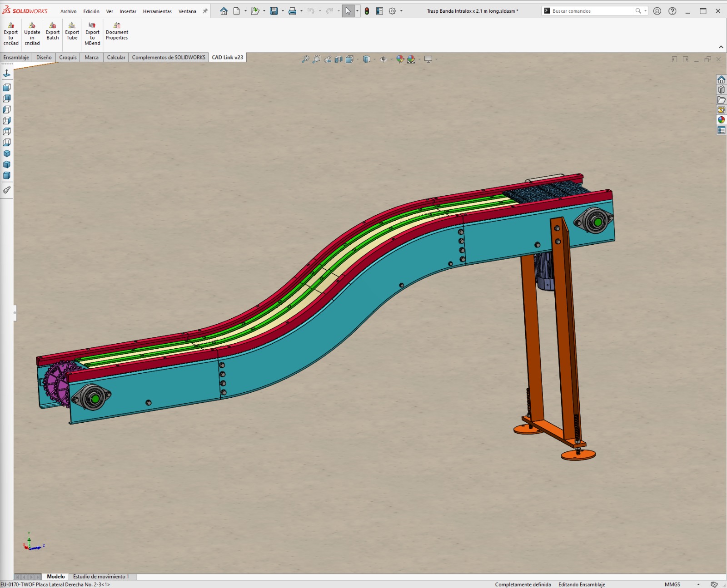Click the File Properties list icon
The height and width of the screenshot is (588, 727).
tap(379, 11)
